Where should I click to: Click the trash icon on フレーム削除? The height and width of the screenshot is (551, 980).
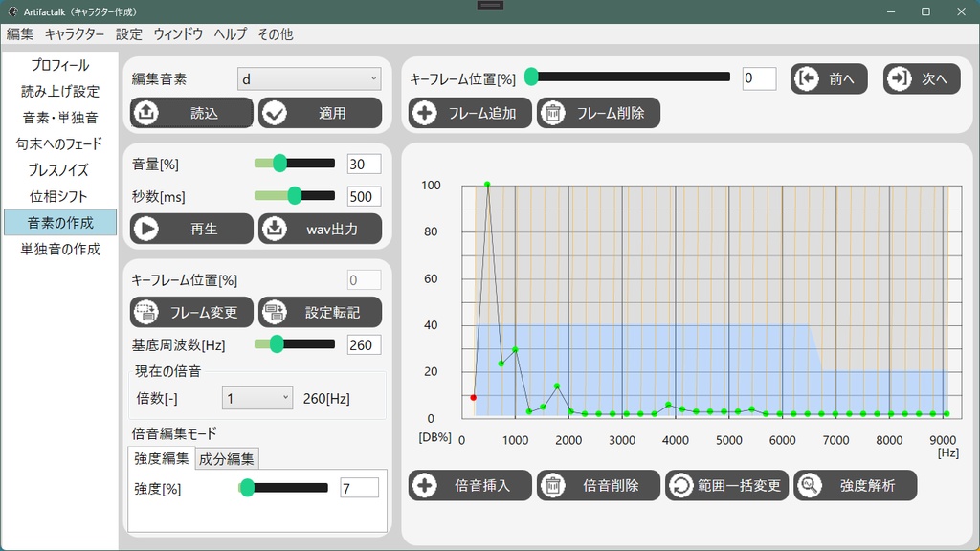(553, 112)
